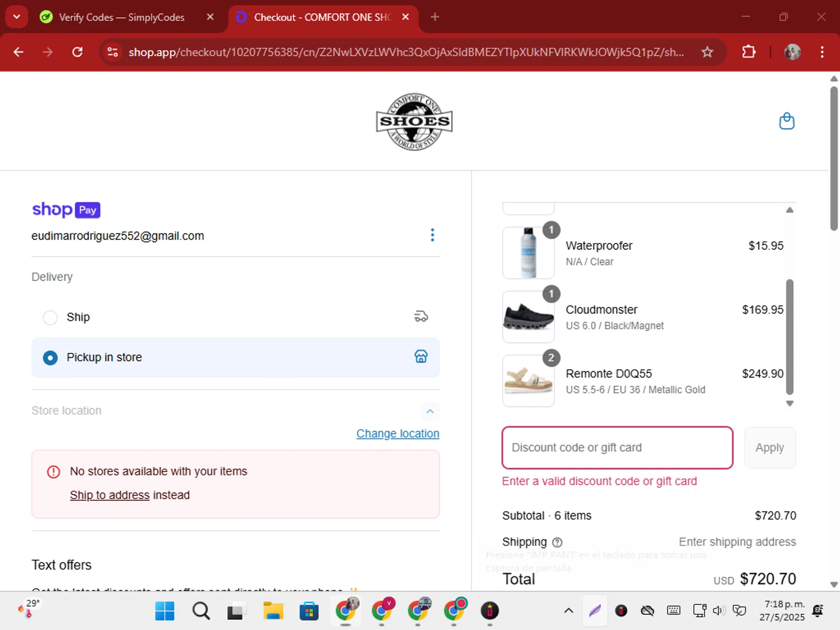840x630 pixels.
Task: Click the Waterproofer product thumbnail
Action: pyautogui.click(x=529, y=253)
